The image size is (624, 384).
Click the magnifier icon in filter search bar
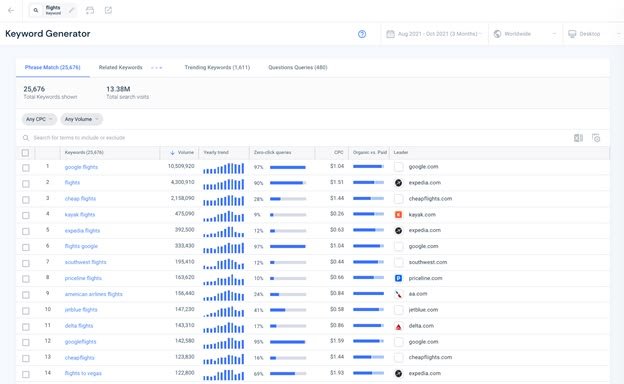point(26,138)
